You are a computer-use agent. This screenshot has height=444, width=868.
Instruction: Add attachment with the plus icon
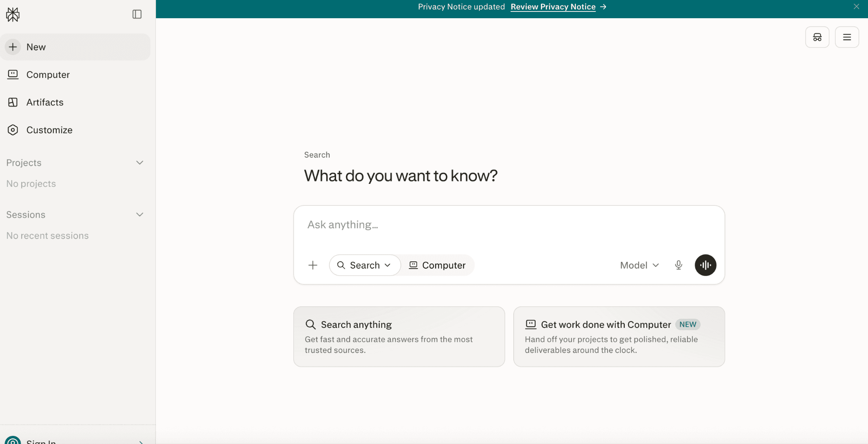click(313, 265)
